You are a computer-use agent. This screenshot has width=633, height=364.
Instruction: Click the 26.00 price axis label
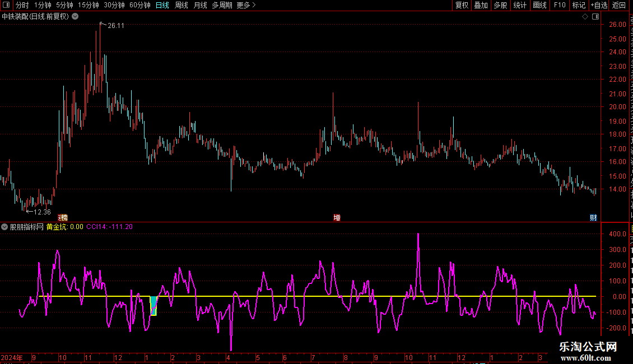pos(618,24)
